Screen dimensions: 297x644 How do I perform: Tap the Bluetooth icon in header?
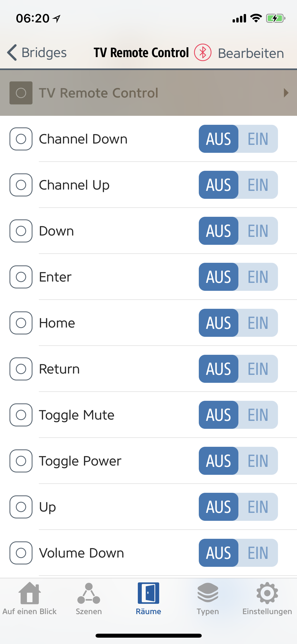(x=202, y=52)
